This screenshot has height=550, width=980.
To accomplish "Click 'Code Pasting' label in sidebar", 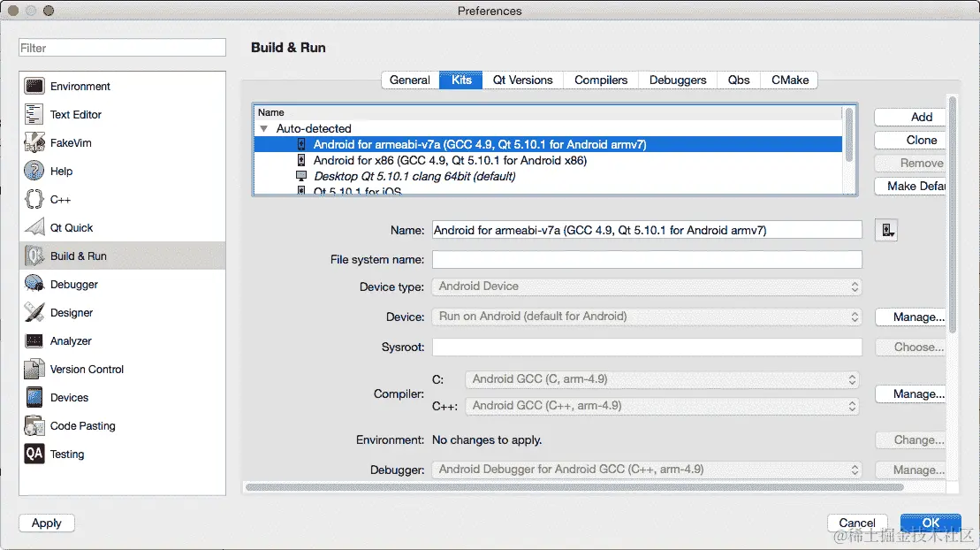I will (82, 425).
